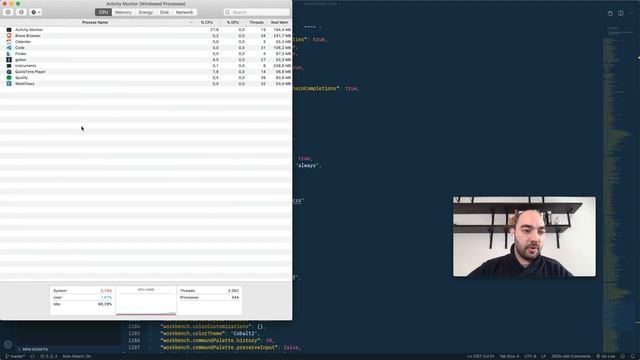
Task: Click the VS Code icon in process list
Action: click(x=9, y=48)
